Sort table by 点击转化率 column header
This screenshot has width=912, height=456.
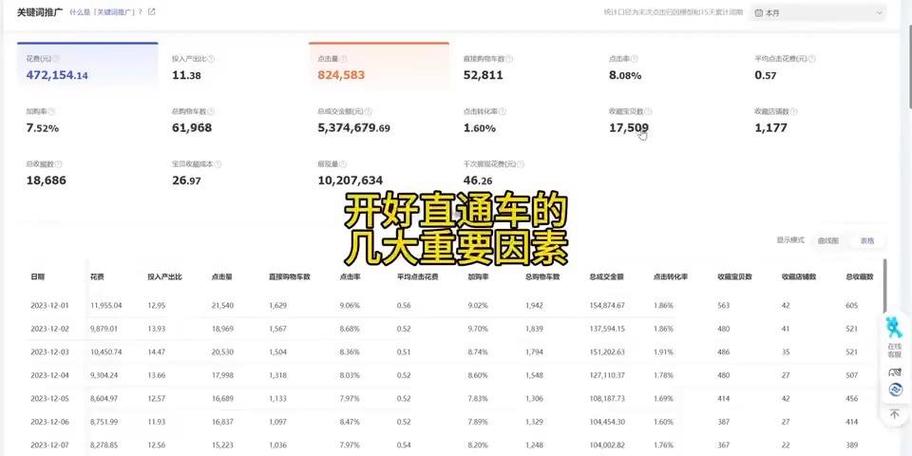[x=669, y=276]
